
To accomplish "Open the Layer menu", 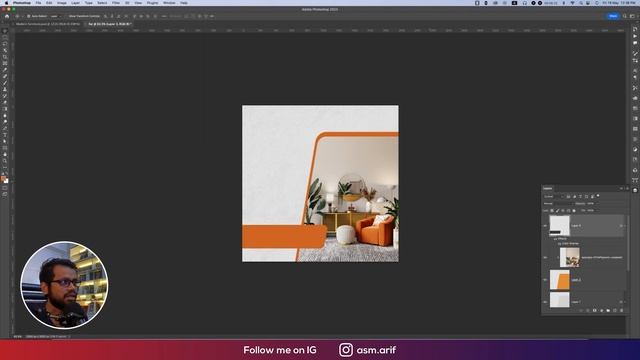I will tap(76, 3).
